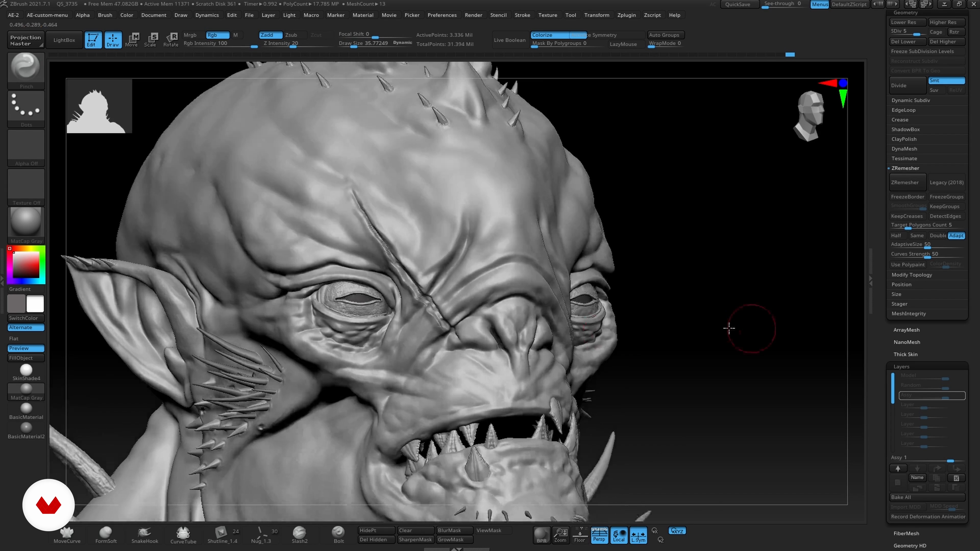This screenshot has height=551, width=980.
Task: Click the Zoom document icon
Action: click(560, 535)
